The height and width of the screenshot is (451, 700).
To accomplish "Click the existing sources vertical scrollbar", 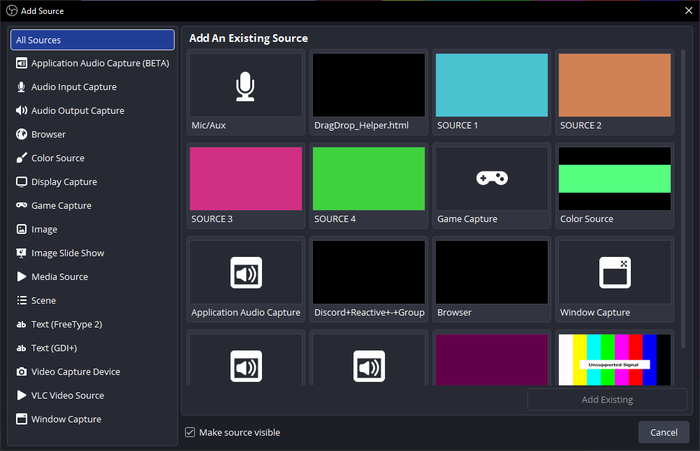I will click(x=683, y=199).
